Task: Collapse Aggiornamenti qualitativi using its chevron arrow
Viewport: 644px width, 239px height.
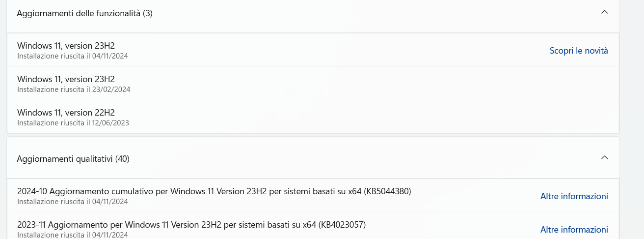Action: 605,158
